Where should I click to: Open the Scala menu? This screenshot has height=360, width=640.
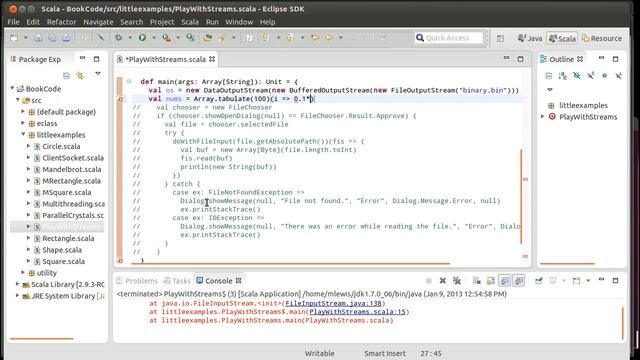point(190,22)
